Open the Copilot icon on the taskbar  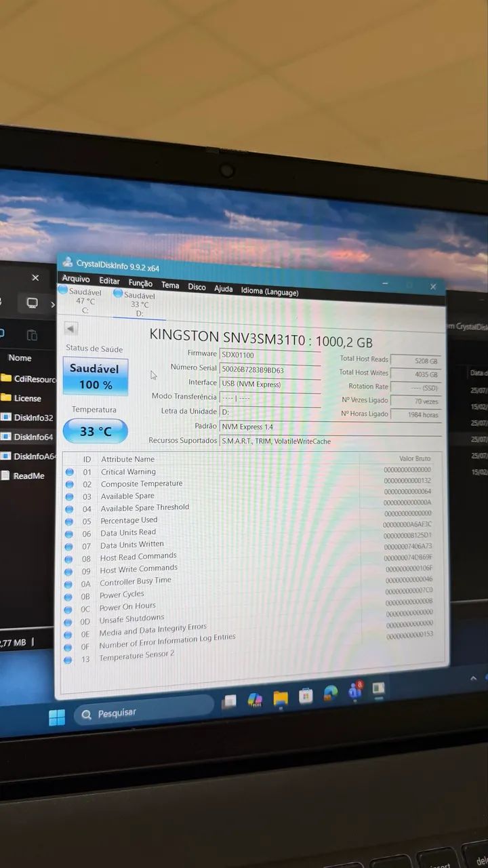pyautogui.click(x=255, y=699)
